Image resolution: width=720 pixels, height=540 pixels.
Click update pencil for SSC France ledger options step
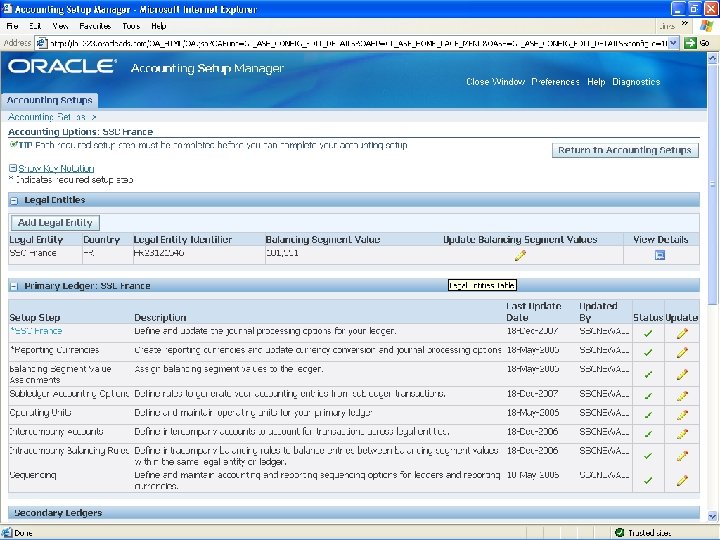point(682,333)
